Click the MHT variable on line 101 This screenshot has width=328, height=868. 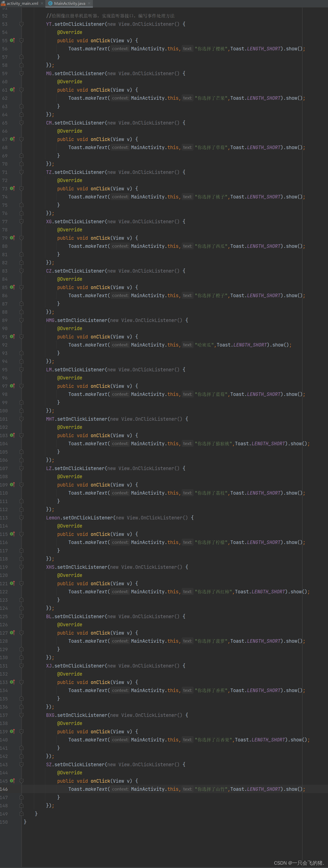point(50,419)
